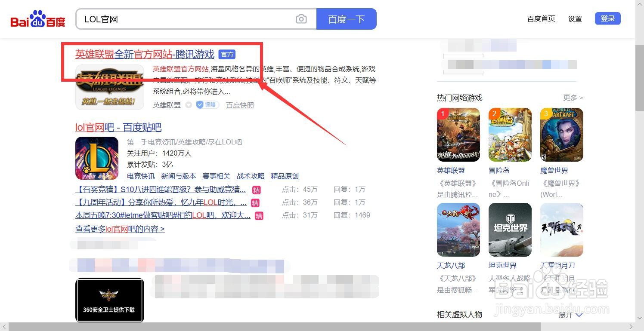Click the 官方 badge next to first result

click(227, 55)
